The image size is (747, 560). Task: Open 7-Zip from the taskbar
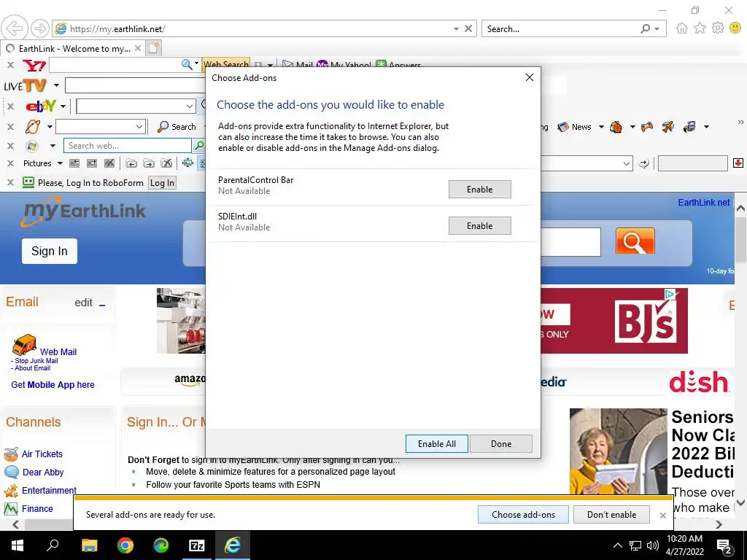197,545
